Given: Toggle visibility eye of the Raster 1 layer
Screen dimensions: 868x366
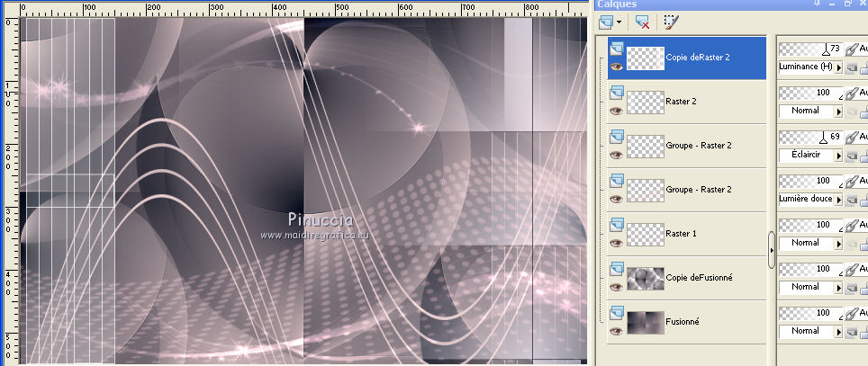Looking at the screenshot, I should (x=616, y=243).
